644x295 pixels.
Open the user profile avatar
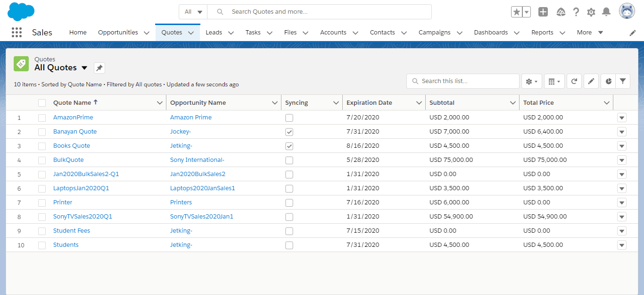[627, 11]
